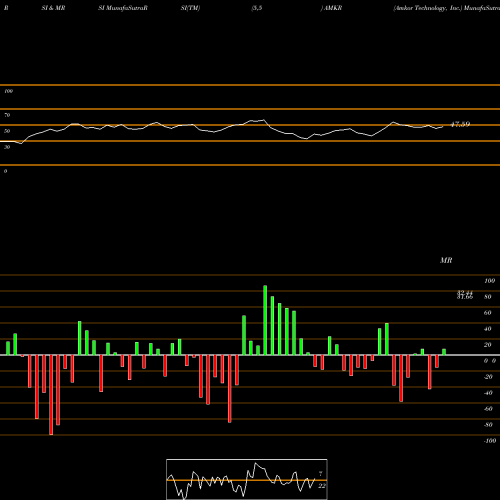Click the SI & MR header label
The height and width of the screenshot is (500, 500).
tap(53, 8)
